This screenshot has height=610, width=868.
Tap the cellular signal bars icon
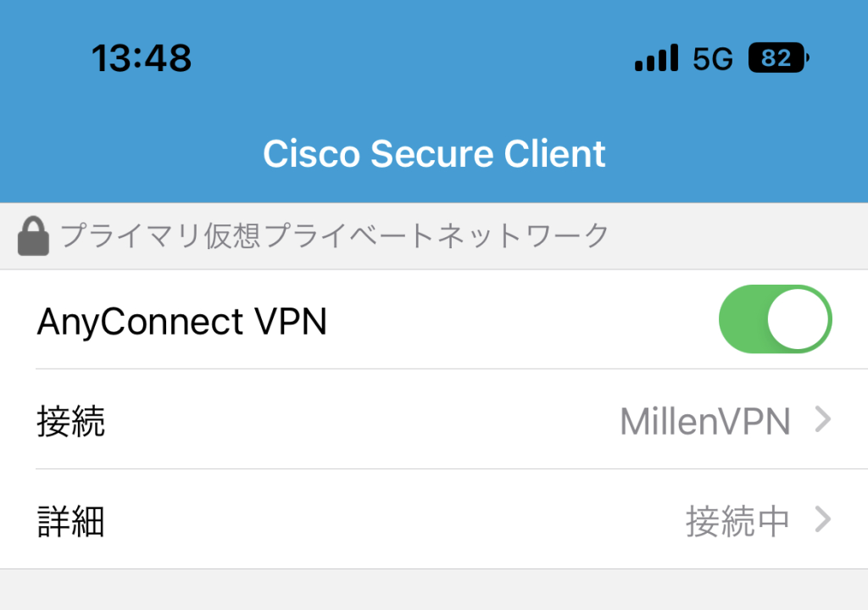tap(657, 58)
